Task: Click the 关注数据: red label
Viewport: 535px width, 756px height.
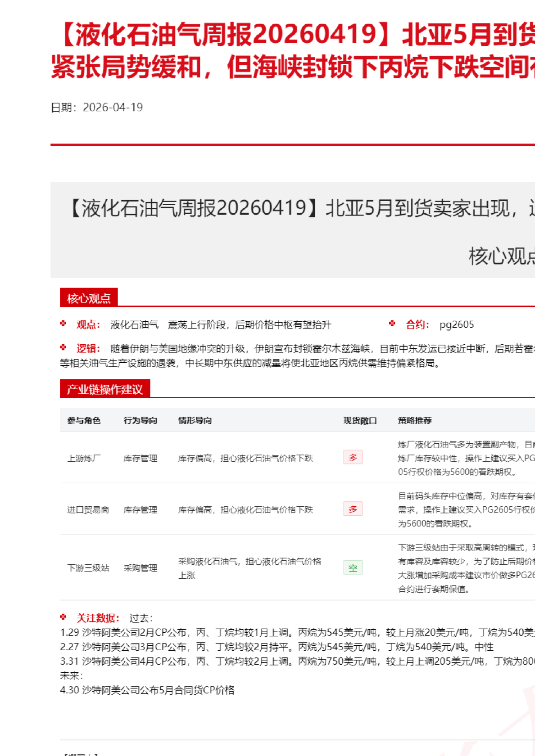Action: 98,618
